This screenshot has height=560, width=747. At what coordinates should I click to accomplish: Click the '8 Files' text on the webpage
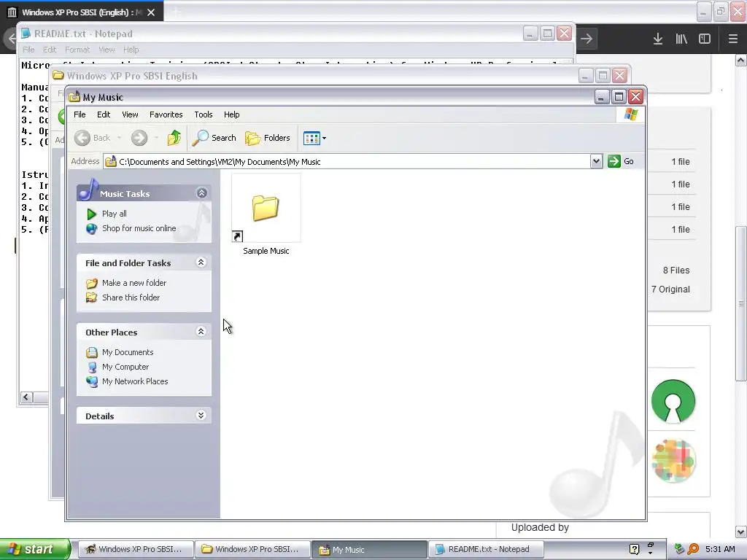[676, 270]
